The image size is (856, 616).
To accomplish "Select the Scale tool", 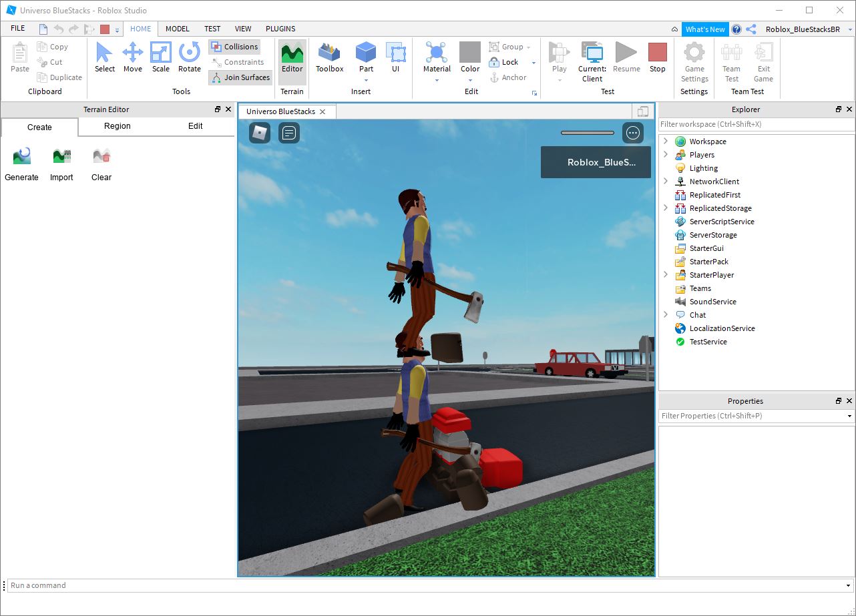I will pos(161,57).
